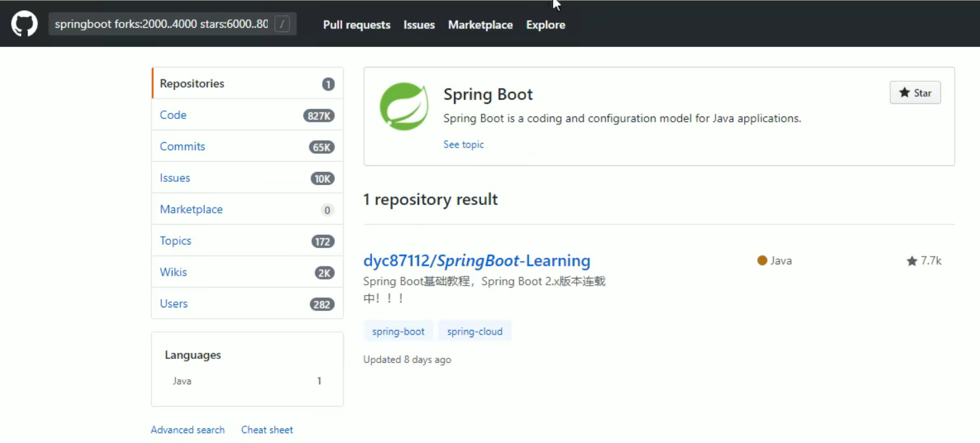Select the Marketplace filter in sidebar

pyautogui.click(x=247, y=209)
